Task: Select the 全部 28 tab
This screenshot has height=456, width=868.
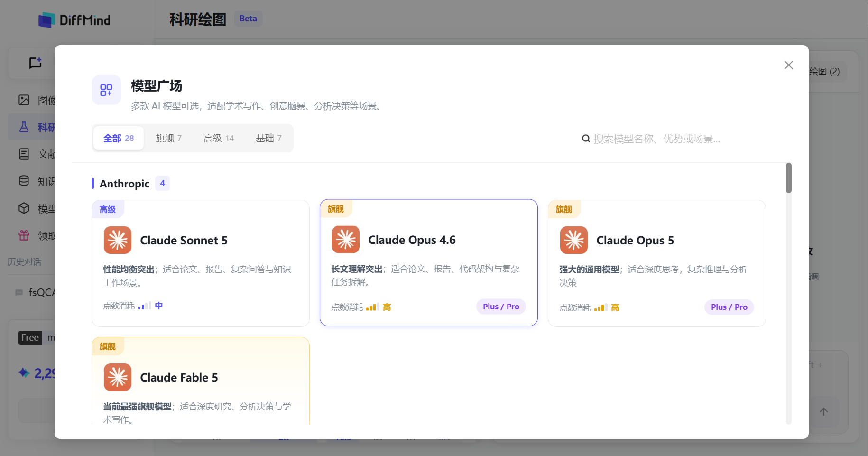Action: point(119,138)
